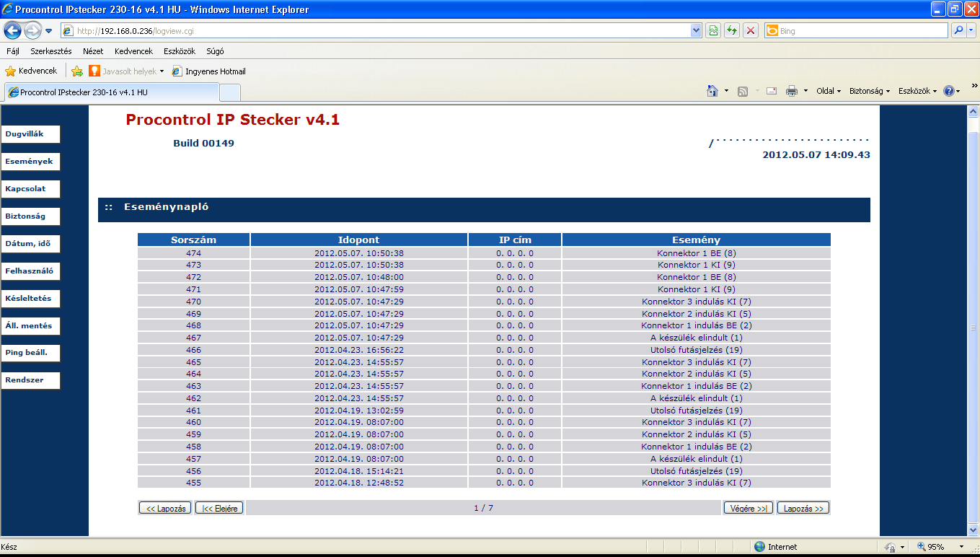Open the Eszközök menu in menu bar
This screenshot has width=980, height=557.
[x=180, y=51]
